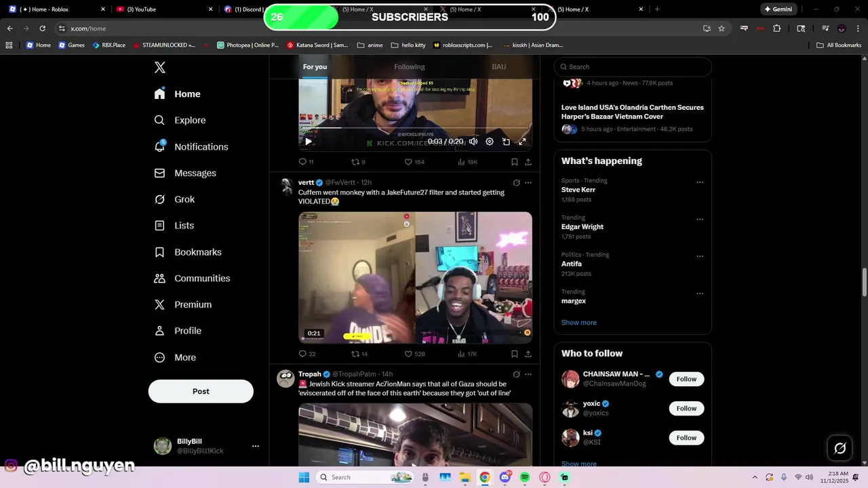This screenshot has height=488, width=868.
Task: Open vertt post more options ellipsis
Action: pyautogui.click(x=528, y=183)
